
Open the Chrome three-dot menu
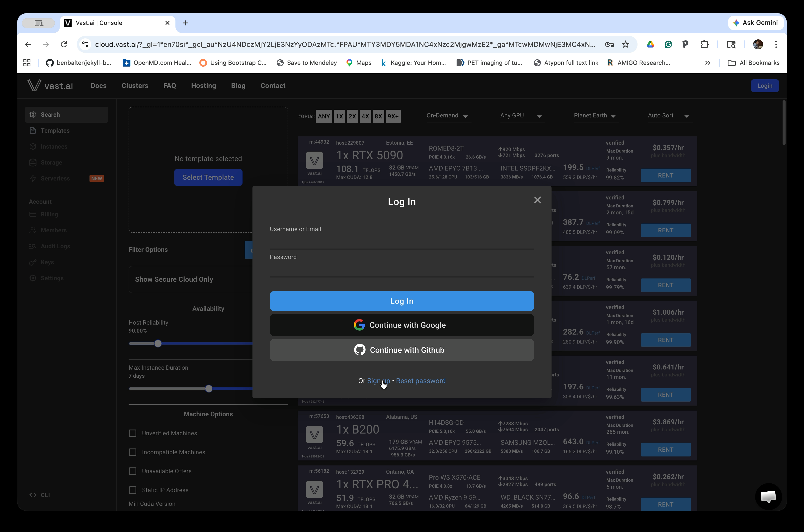coord(776,44)
